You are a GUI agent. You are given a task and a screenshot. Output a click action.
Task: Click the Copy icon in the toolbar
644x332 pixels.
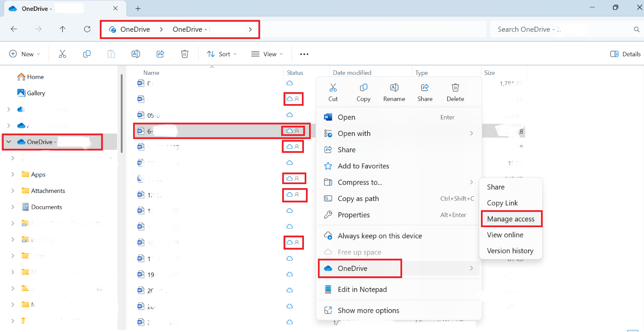[87, 54]
